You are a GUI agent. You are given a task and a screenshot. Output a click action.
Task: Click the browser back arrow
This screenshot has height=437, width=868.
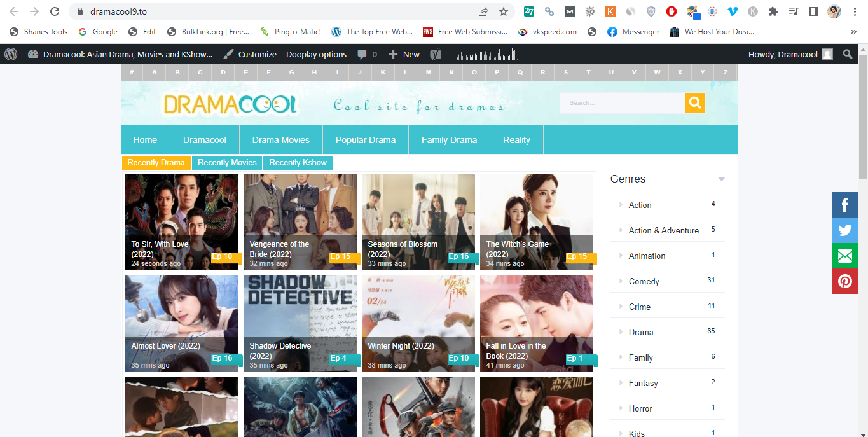[14, 11]
